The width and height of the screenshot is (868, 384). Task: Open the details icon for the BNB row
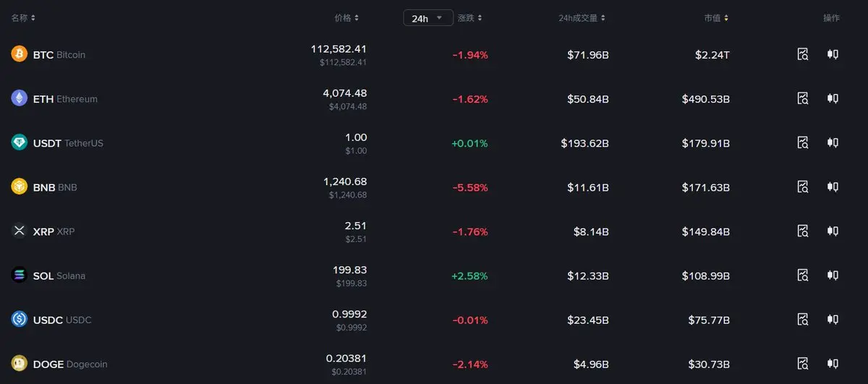point(802,187)
